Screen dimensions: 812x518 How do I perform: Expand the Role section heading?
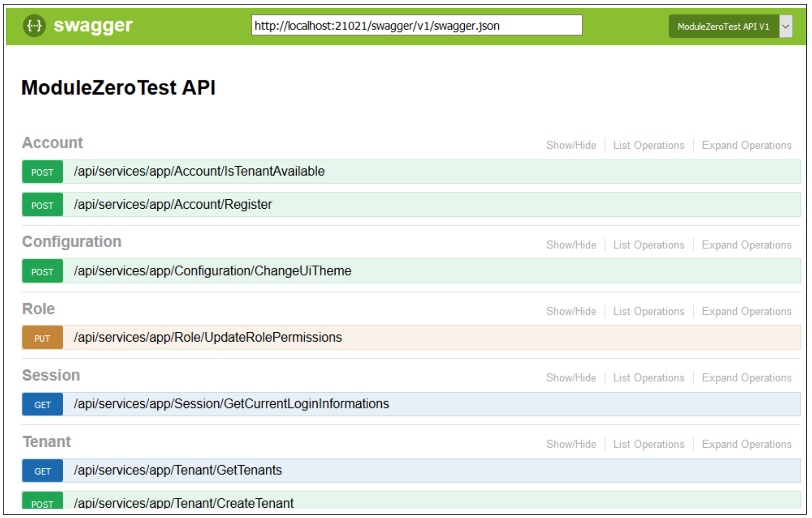point(38,309)
